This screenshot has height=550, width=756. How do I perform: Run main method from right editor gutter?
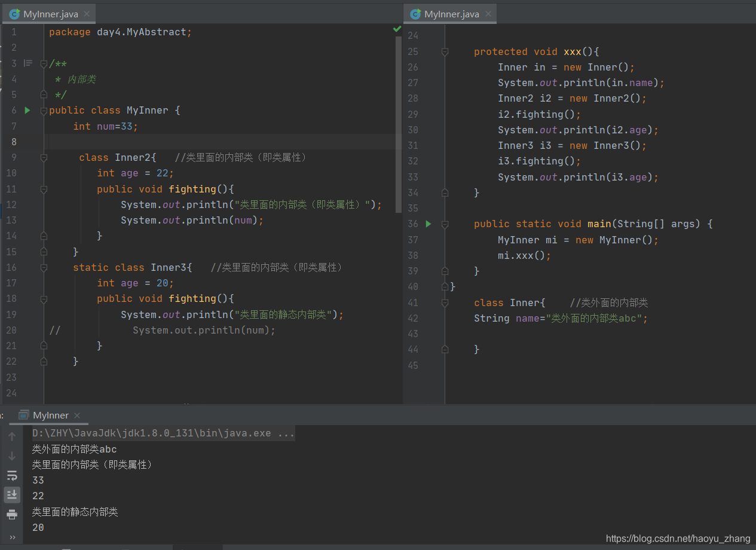pos(428,224)
